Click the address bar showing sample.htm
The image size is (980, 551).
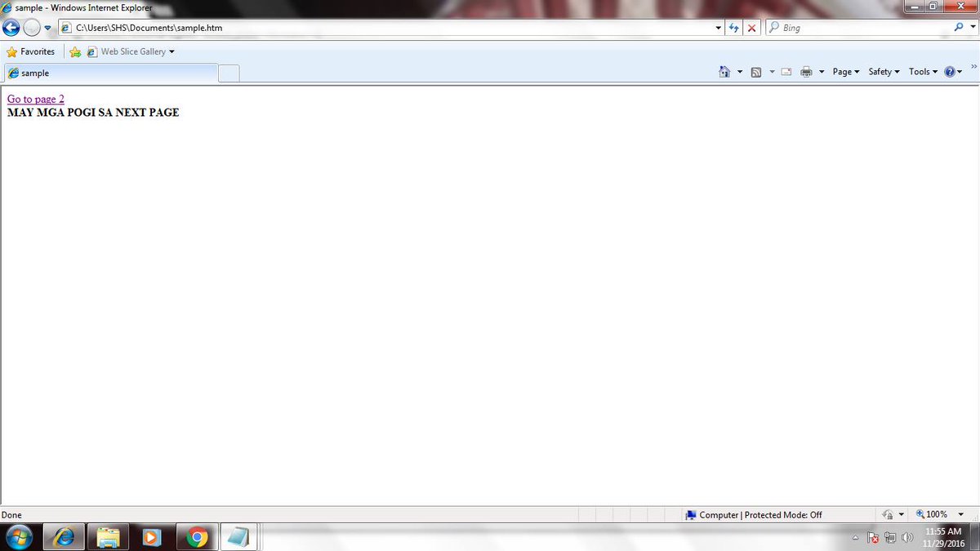385,28
